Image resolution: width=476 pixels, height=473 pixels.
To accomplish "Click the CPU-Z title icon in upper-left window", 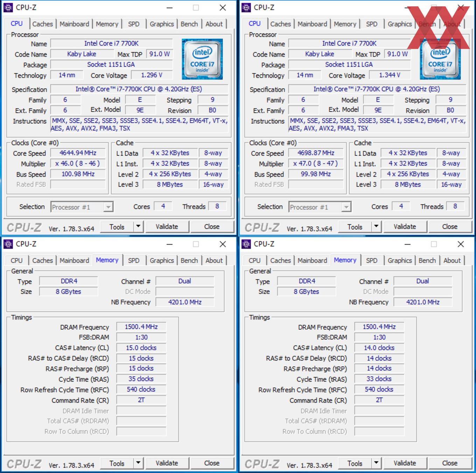I will click(8, 7).
